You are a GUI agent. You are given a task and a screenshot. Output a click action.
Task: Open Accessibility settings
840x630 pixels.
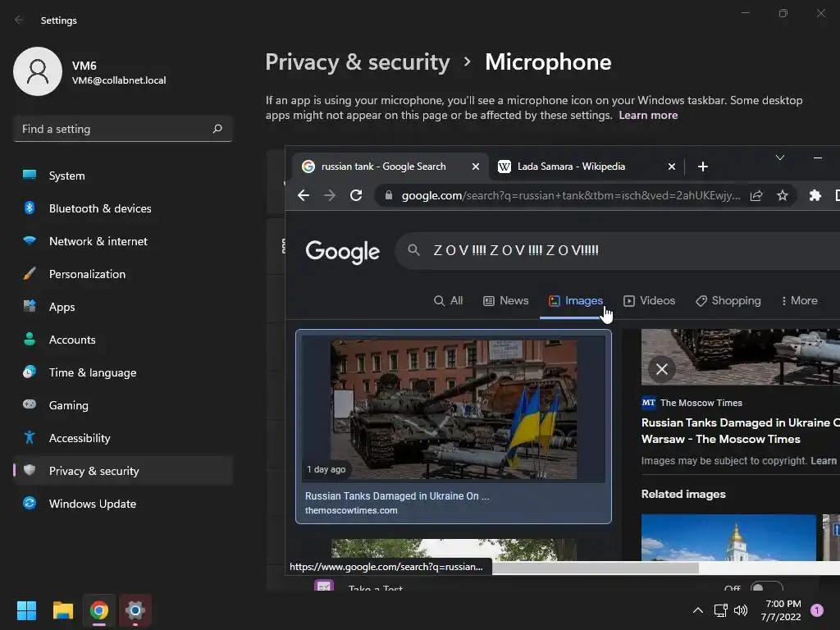click(123, 438)
